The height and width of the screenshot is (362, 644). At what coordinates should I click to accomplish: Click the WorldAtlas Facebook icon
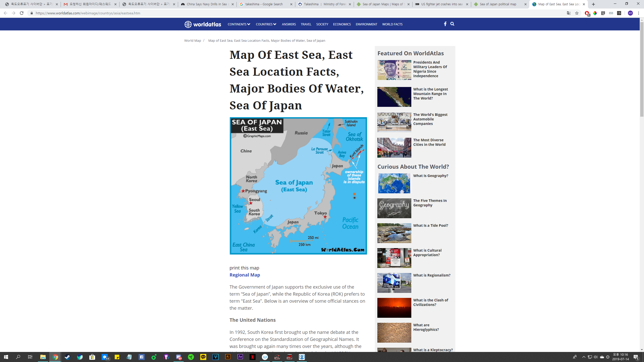click(445, 24)
